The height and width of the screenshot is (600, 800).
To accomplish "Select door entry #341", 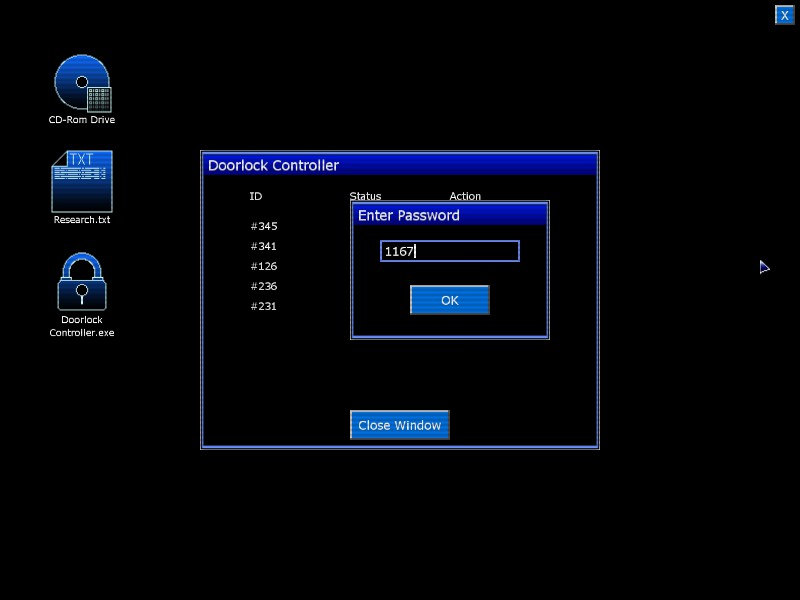I will coord(264,247).
